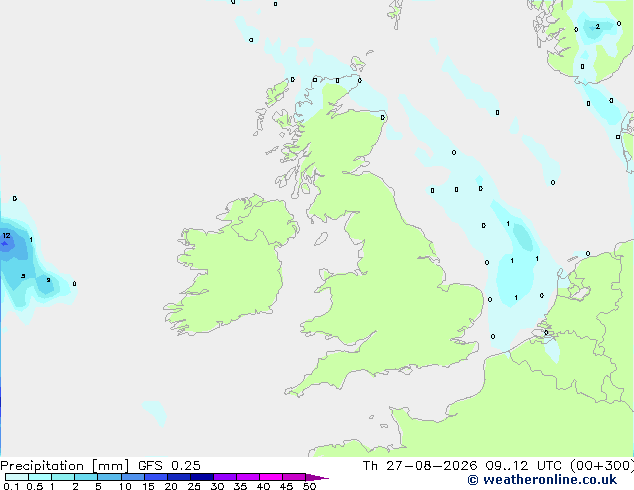Click the GFS 0.25 model label
Viewport: 634px width, 490px height.
coord(169,466)
